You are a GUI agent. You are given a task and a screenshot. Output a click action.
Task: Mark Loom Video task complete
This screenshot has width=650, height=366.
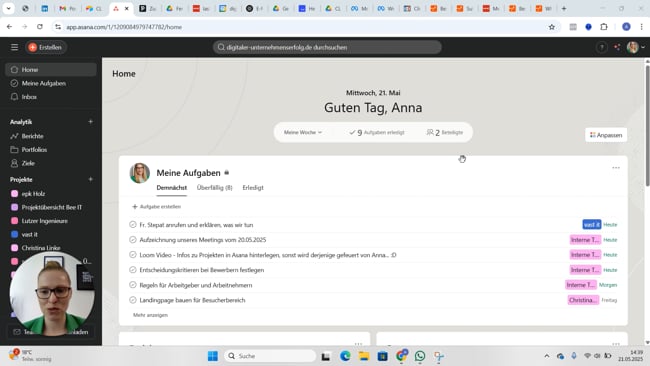(x=133, y=255)
